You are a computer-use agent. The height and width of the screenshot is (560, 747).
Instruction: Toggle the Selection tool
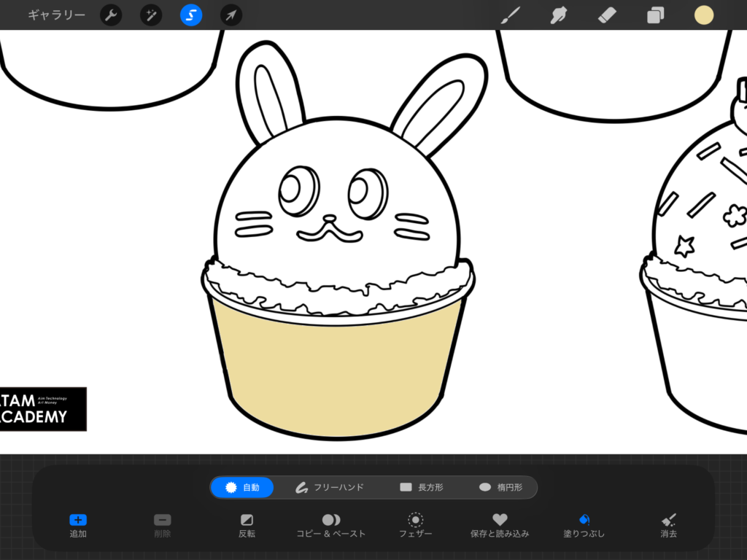click(x=191, y=15)
